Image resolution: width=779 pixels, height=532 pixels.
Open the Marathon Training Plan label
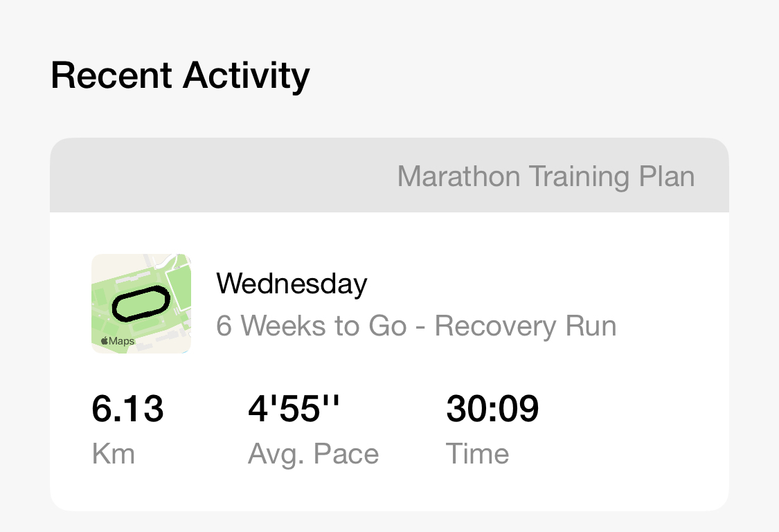click(x=546, y=176)
